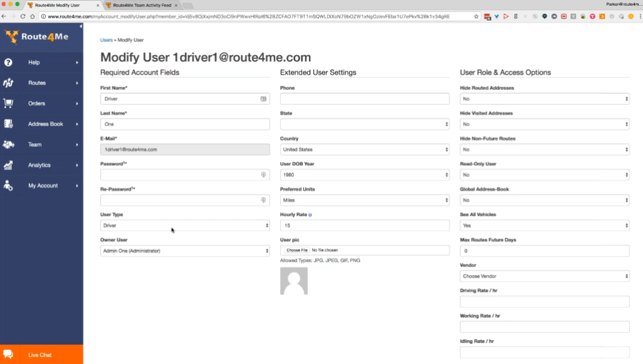Open Live Chat at bottom left
This screenshot has height=364, width=643.
click(41, 355)
